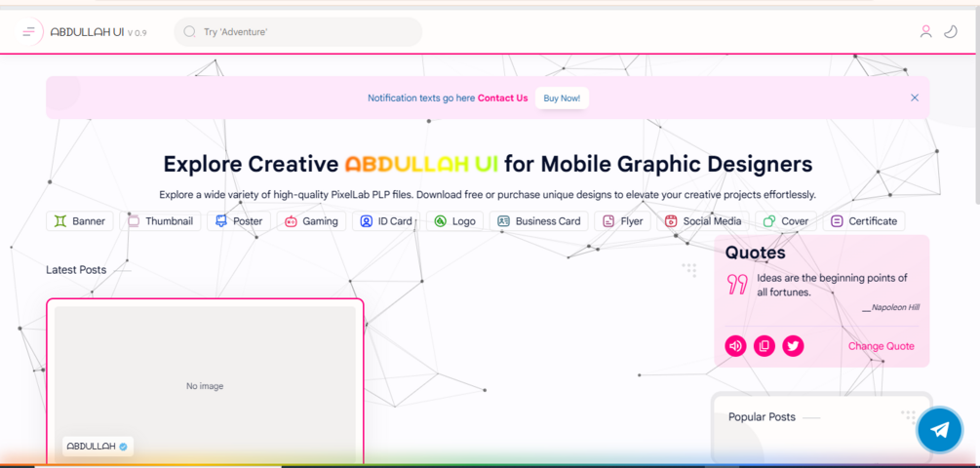Click the Poster category icon
Screen dimensions: 980x468
221,221
